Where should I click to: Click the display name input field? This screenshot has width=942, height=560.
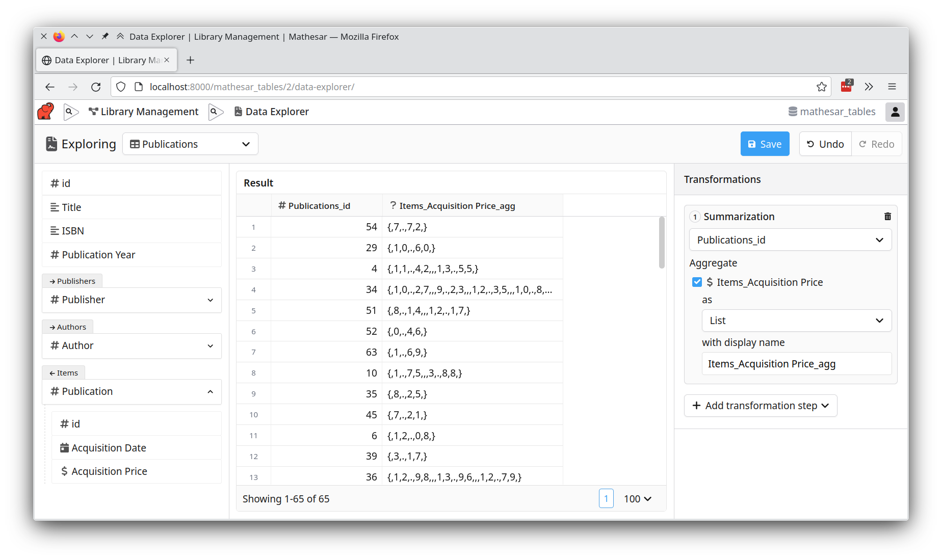click(x=796, y=363)
